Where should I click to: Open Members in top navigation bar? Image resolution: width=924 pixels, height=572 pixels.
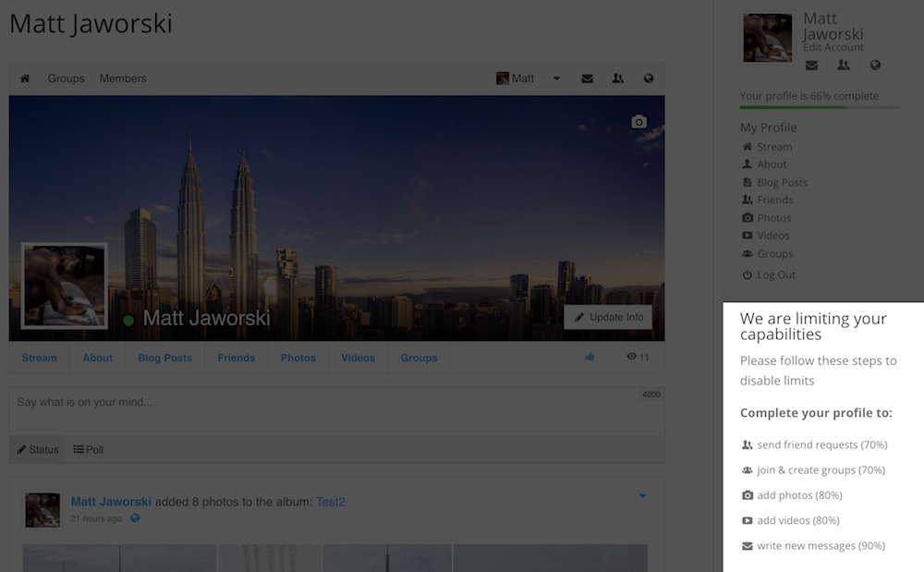[x=123, y=79]
